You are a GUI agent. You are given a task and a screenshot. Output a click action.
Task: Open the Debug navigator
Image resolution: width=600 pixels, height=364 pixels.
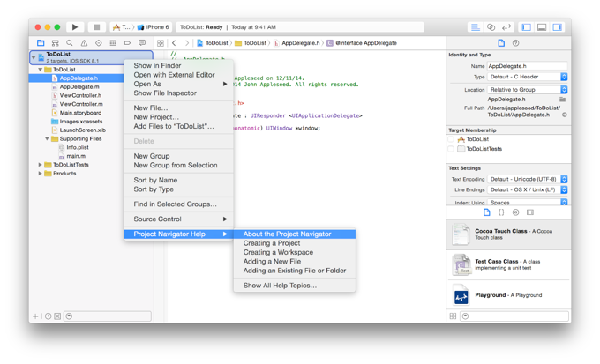click(x=113, y=43)
